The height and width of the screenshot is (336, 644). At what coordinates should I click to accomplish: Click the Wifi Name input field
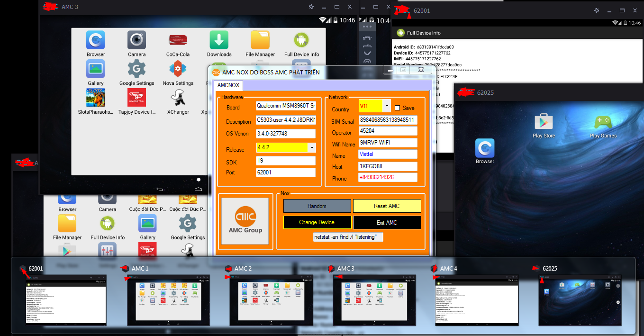point(388,143)
